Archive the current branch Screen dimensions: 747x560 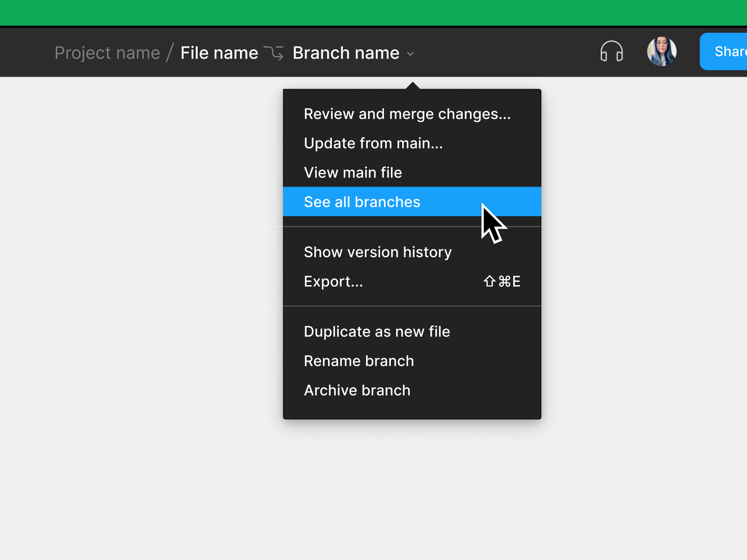(357, 390)
